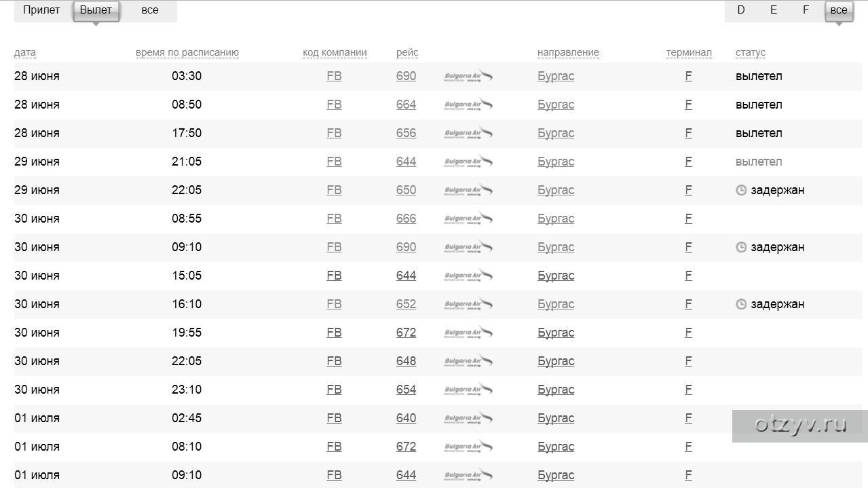
Task: Open flight number 654 link
Action: (x=406, y=390)
